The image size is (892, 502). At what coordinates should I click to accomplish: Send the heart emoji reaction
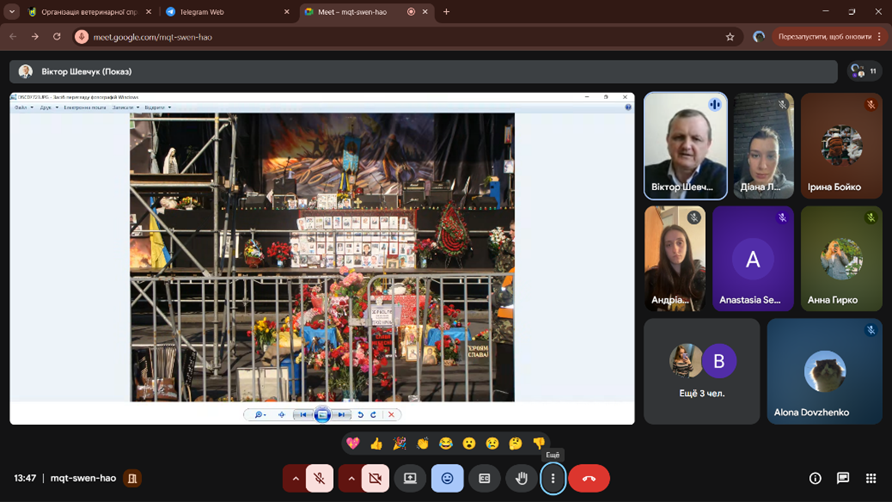coord(352,443)
